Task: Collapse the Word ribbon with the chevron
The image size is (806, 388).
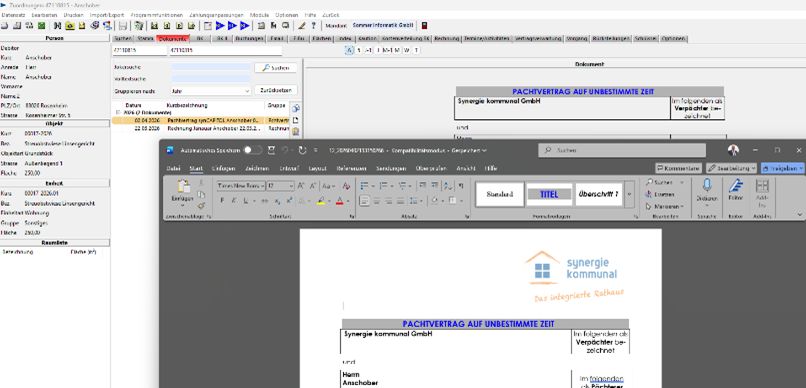Action: coord(799,215)
